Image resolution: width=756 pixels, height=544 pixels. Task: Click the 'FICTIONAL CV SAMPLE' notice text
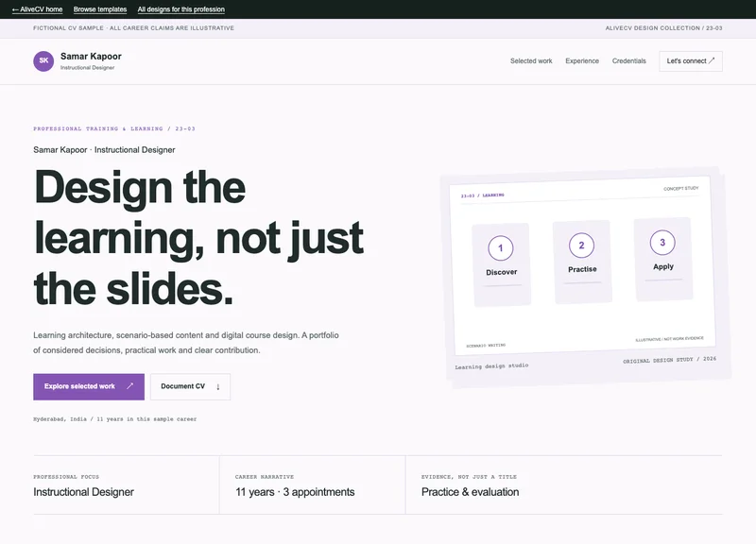click(x=133, y=28)
